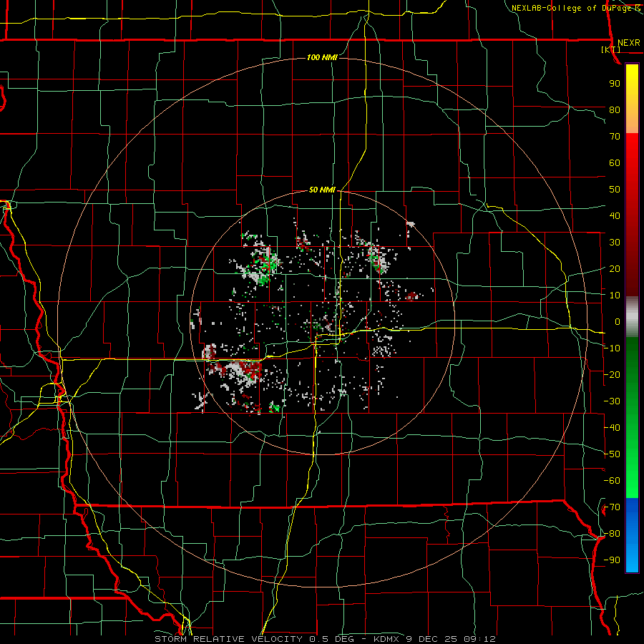Click the 30 value on velocity scale
Image resolution: width=644 pixels, height=644 pixels.
[615, 243]
